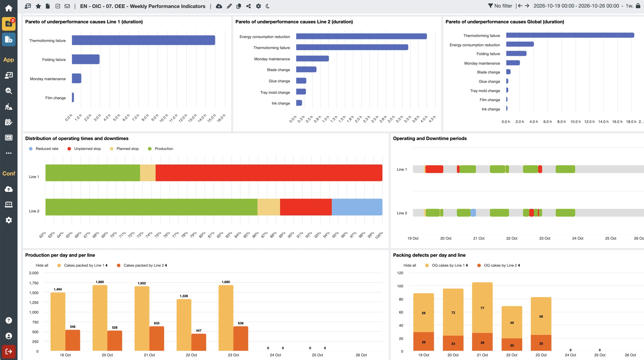Open the 1w. period selector
Screen dimensions: 644x360
click(x=629, y=6)
